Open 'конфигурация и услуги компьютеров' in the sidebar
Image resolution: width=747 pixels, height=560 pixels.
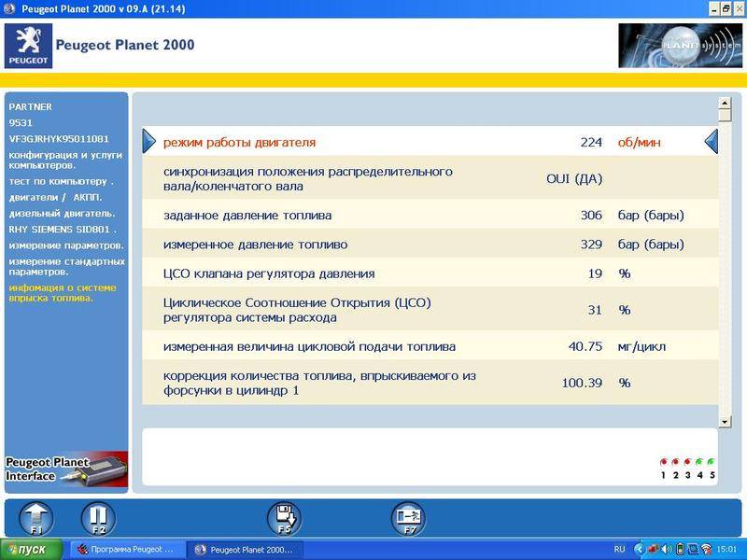(x=62, y=159)
